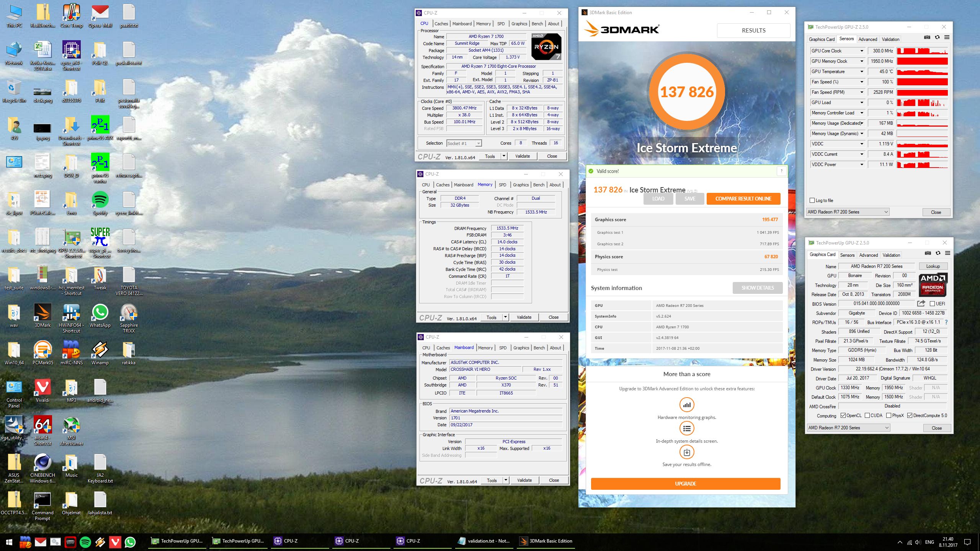
Task: Click the Save results offline icon
Action: (687, 452)
